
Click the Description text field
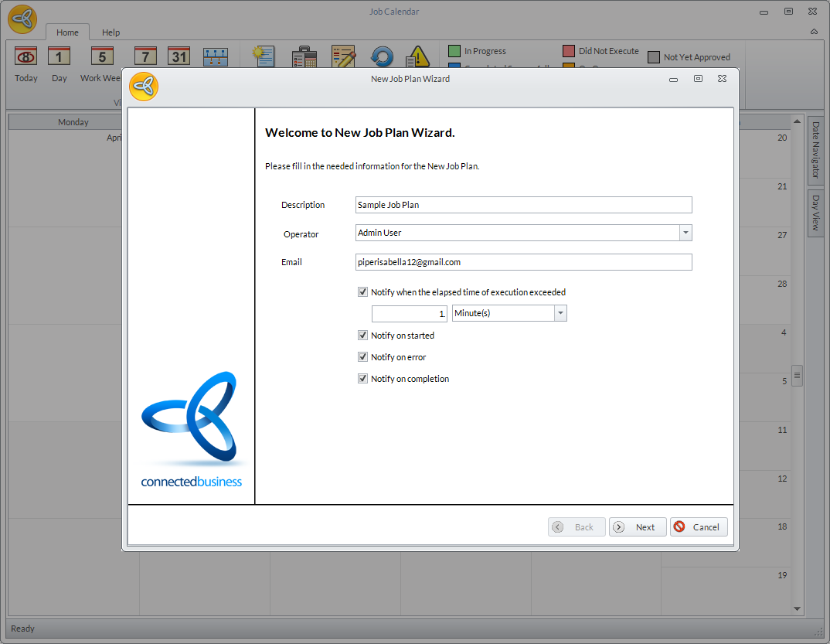click(523, 205)
